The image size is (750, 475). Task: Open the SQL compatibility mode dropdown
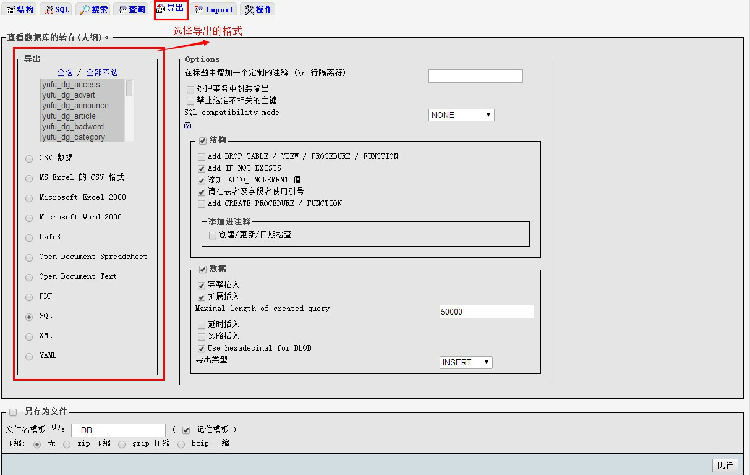click(x=460, y=115)
